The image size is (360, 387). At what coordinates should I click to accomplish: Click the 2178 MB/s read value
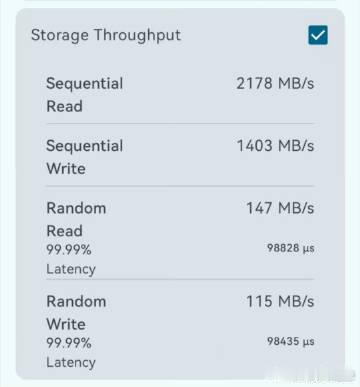pos(275,83)
